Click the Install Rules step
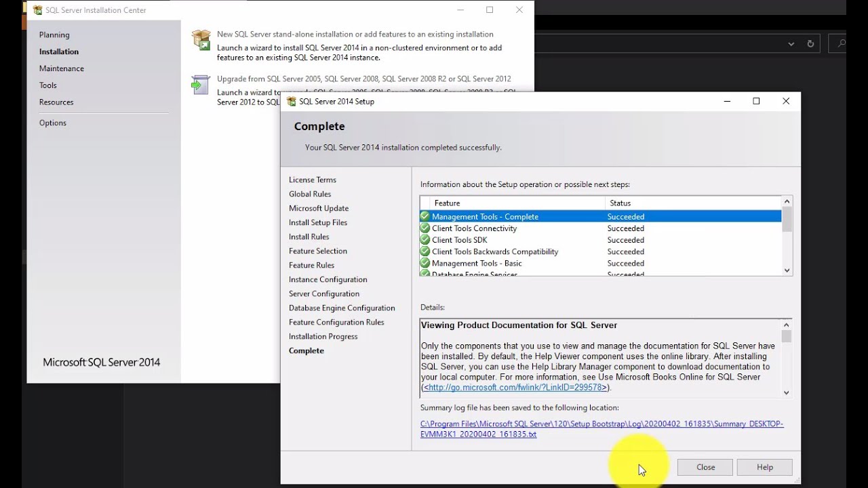The width and height of the screenshot is (868, 488). tap(309, 237)
